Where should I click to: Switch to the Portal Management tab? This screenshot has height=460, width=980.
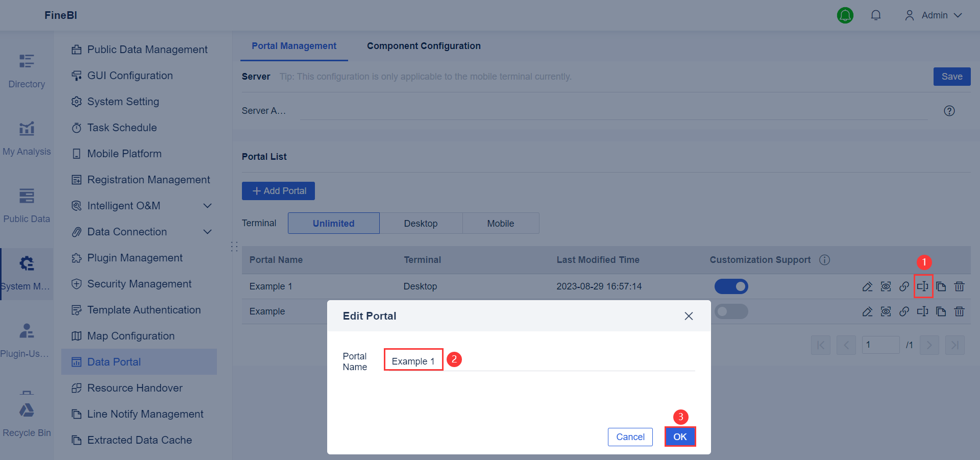click(294, 46)
